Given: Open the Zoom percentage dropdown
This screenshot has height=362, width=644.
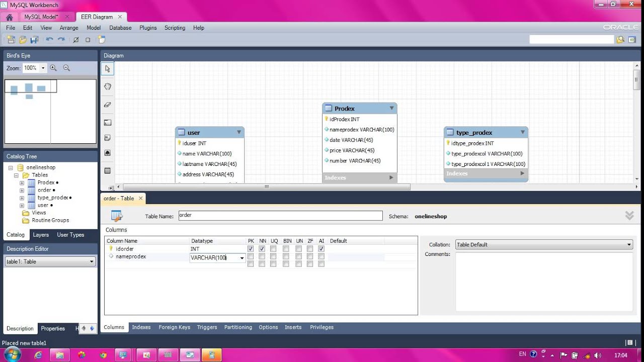Looking at the screenshot, I should pyautogui.click(x=43, y=68).
